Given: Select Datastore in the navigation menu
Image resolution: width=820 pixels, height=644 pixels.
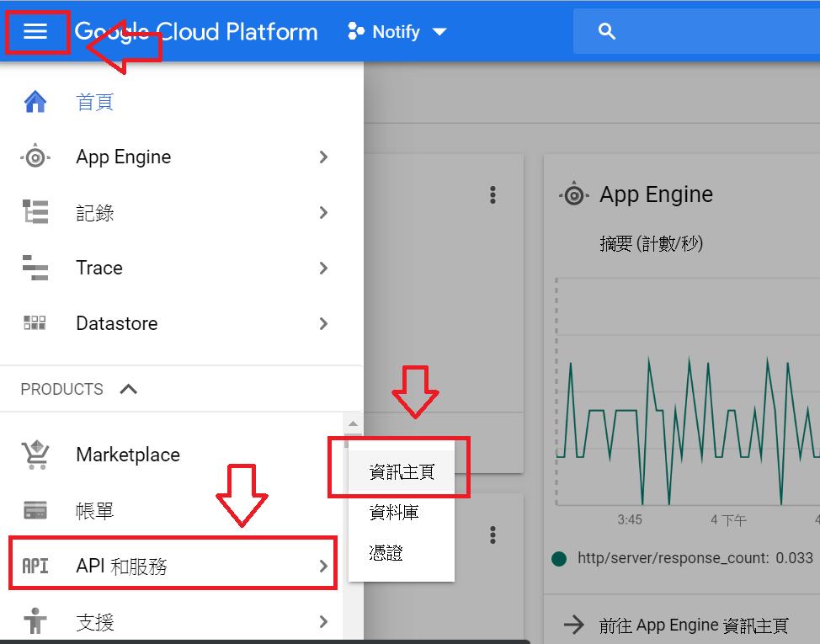Looking at the screenshot, I should [x=117, y=323].
